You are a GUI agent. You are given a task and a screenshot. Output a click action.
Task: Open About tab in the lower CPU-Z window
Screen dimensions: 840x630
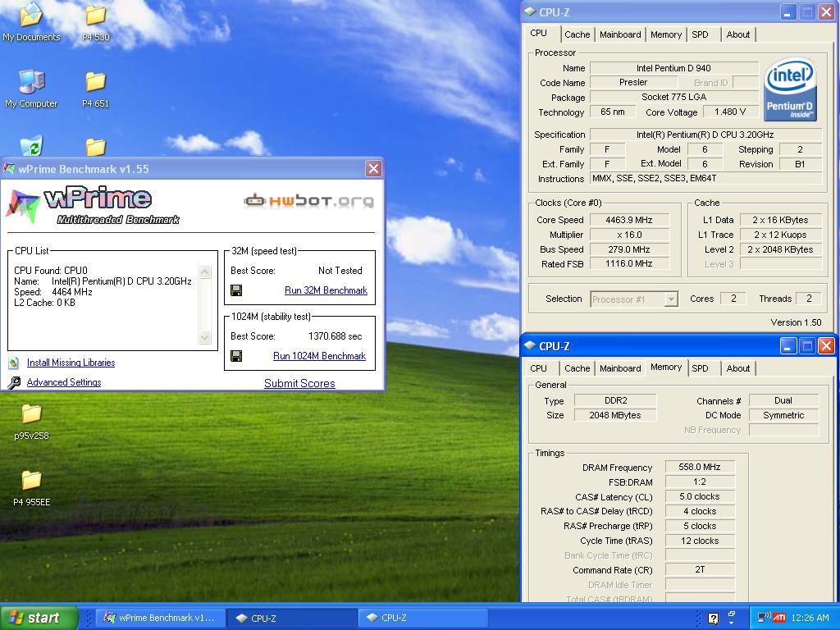737,368
